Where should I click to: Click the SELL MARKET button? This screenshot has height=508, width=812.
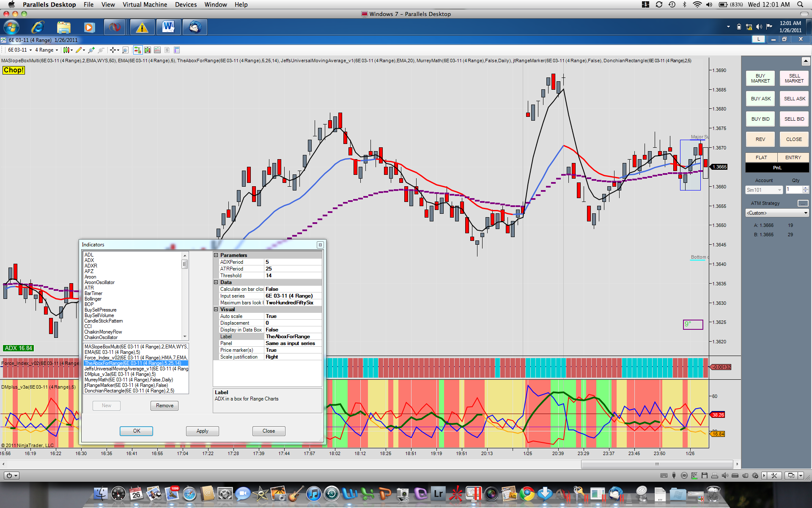pos(794,78)
